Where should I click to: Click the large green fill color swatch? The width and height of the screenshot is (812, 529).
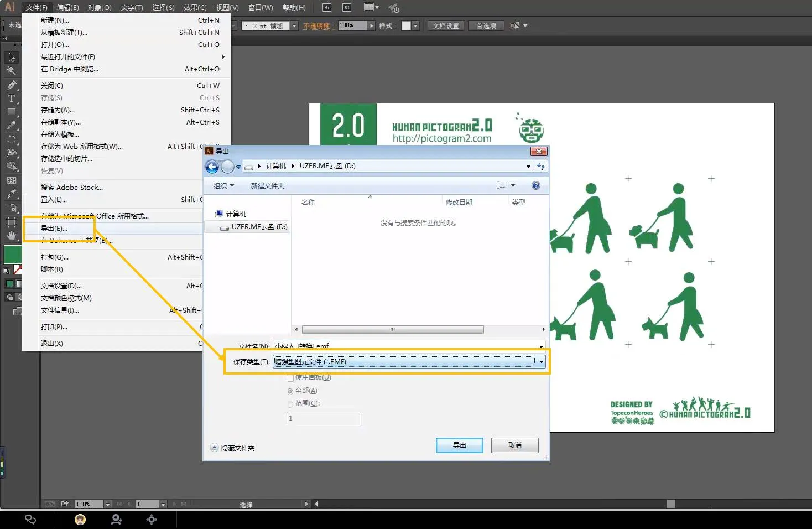12,255
